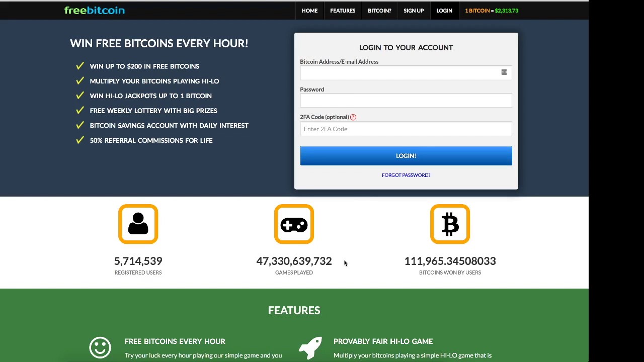
Task: Click the 2FA help question mark icon
Action: [353, 117]
